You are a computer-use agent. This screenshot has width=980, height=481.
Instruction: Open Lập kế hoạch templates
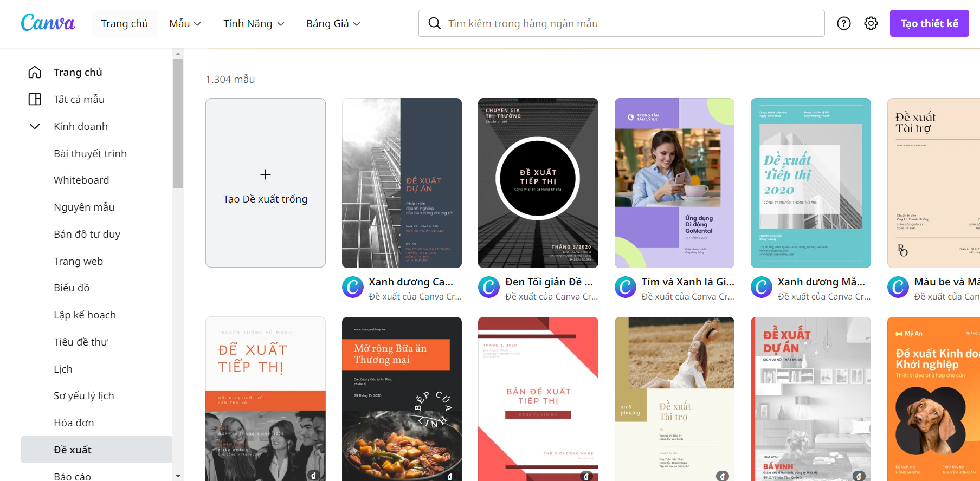[x=85, y=315]
